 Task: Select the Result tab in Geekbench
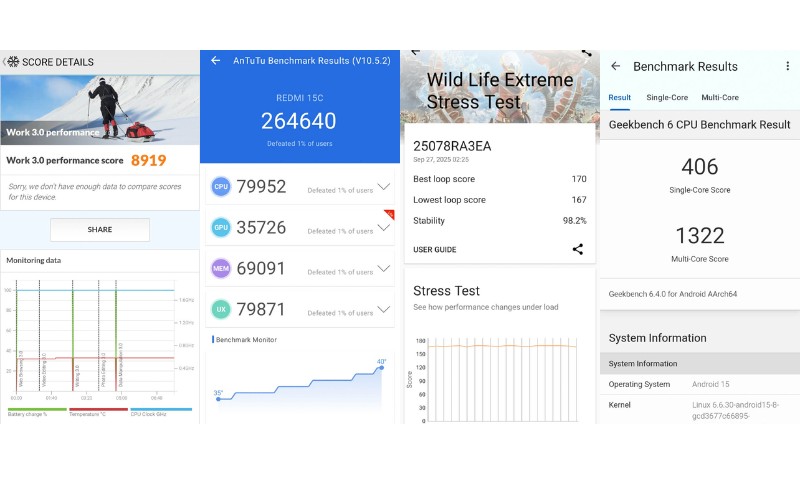tap(620, 98)
